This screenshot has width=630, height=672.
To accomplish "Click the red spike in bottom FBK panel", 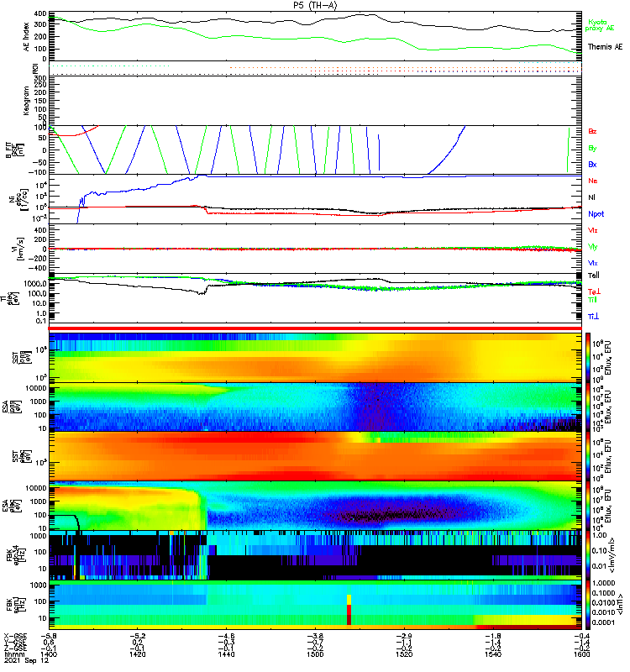I will [349, 615].
